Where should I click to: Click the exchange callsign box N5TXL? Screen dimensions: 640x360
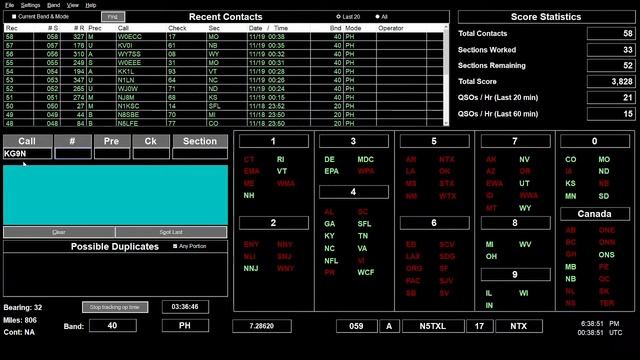pos(433,326)
